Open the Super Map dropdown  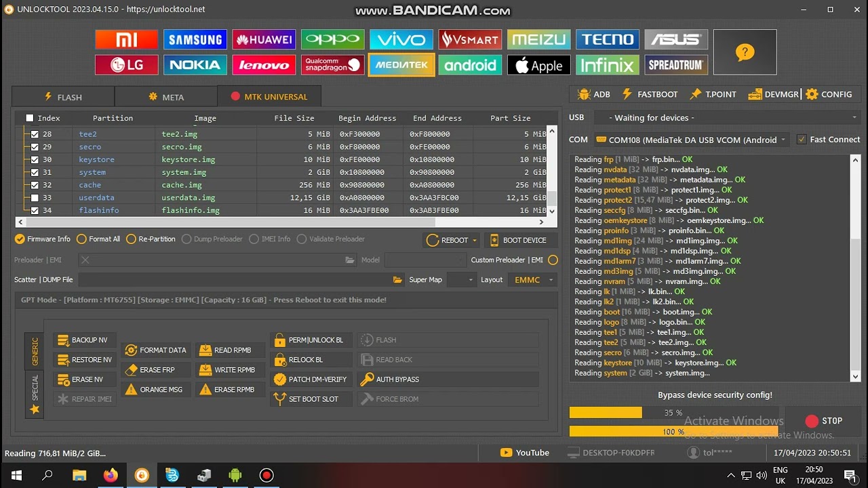pos(462,280)
